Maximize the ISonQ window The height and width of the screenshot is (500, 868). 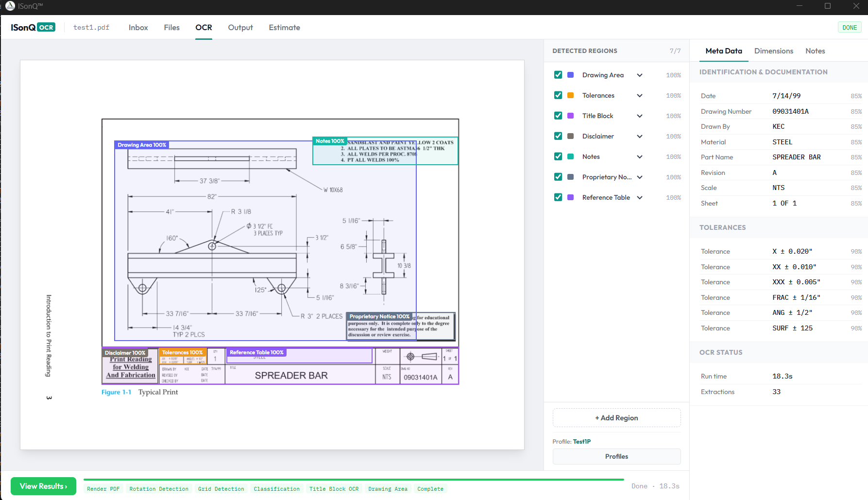pyautogui.click(x=828, y=6)
